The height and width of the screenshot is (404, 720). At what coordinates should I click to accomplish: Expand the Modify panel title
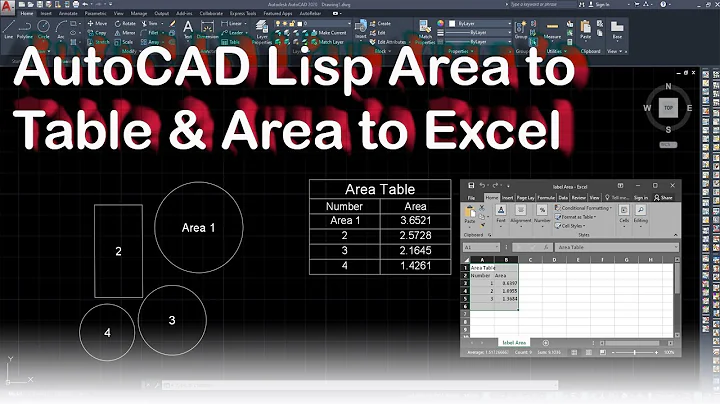pyautogui.click(x=130, y=51)
